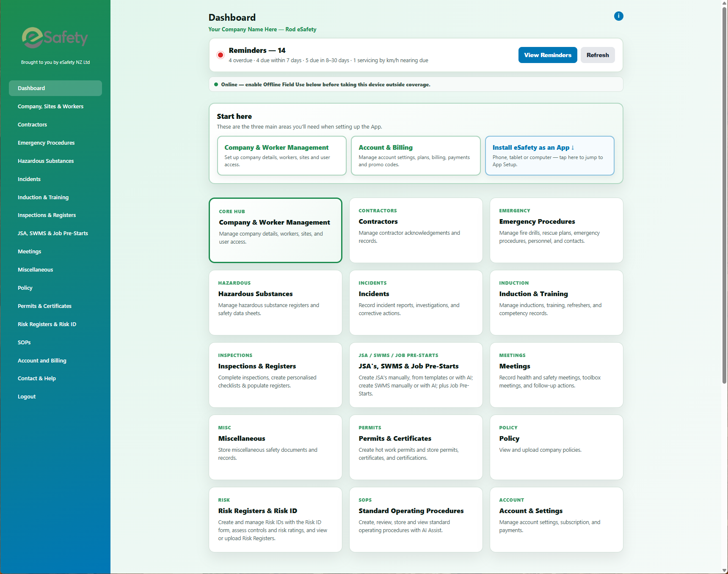Open the Contractors tile
Viewport: 728px width, 574px height.
pyautogui.click(x=416, y=230)
